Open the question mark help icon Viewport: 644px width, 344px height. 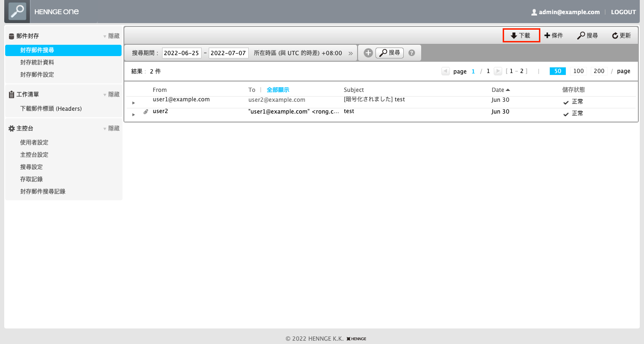(x=412, y=53)
